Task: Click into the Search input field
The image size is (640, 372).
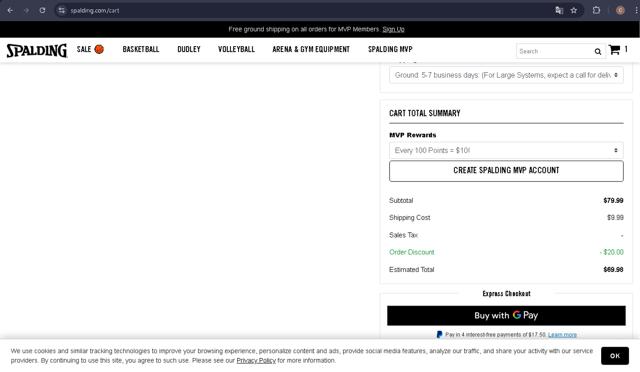Action: tap(554, 51)
